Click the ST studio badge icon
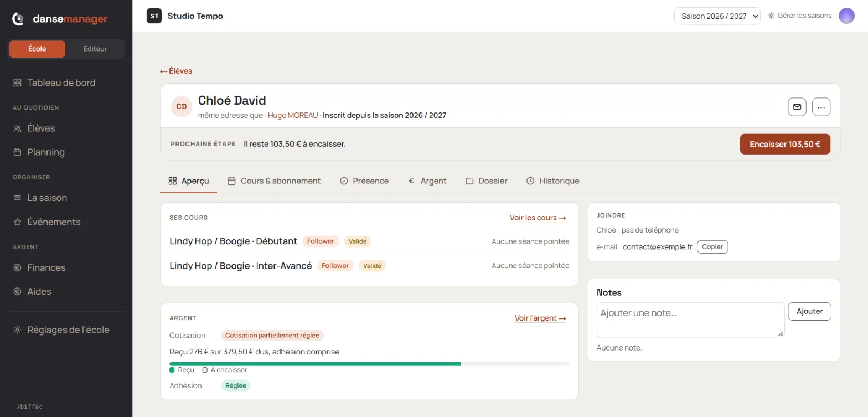868x417 pixels. (154, 16)
